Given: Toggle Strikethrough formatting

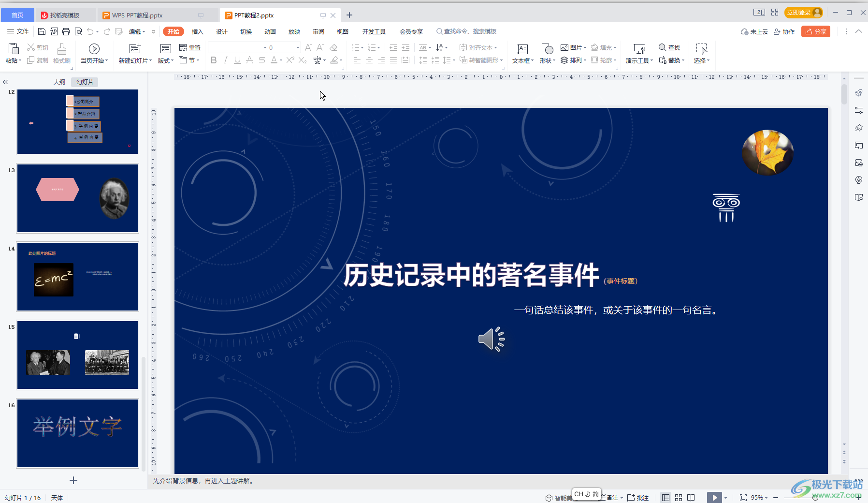Looking at the screenshot, I should 261,60.
